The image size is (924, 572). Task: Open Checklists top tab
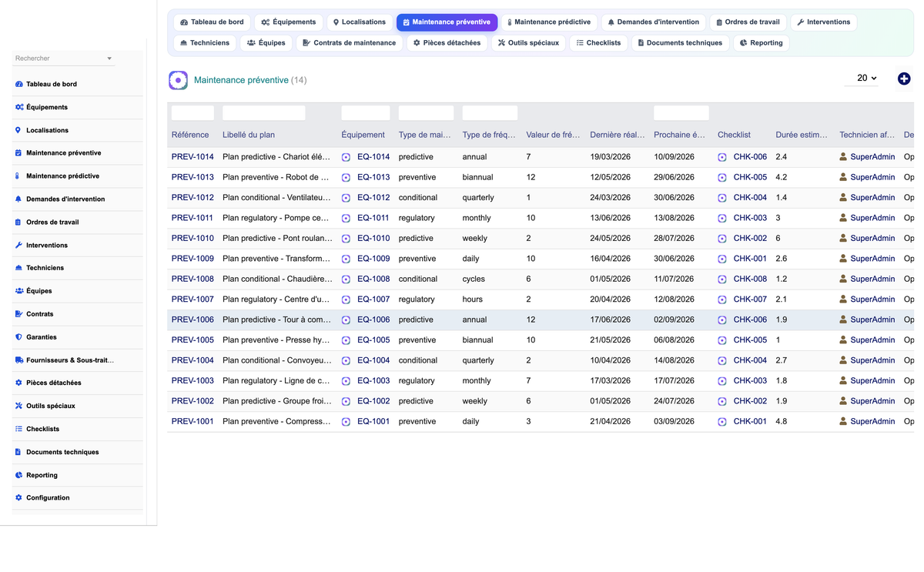pos(598,43)
